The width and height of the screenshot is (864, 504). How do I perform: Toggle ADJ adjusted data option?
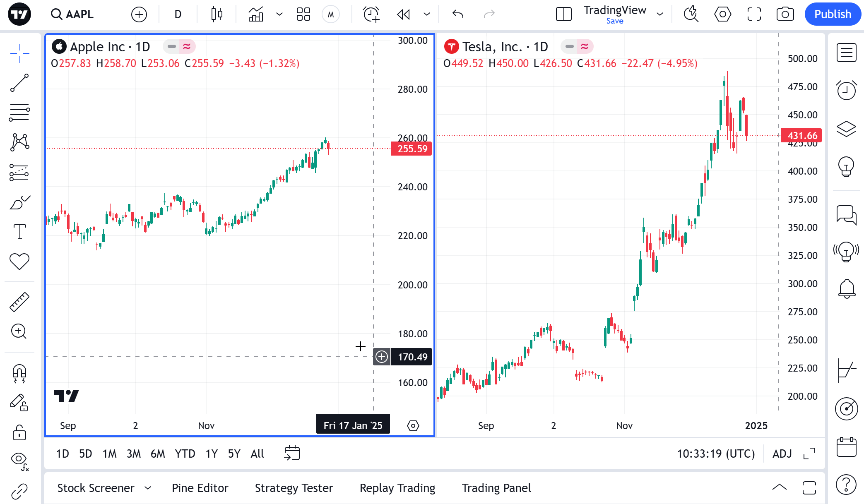pos(782,454)
